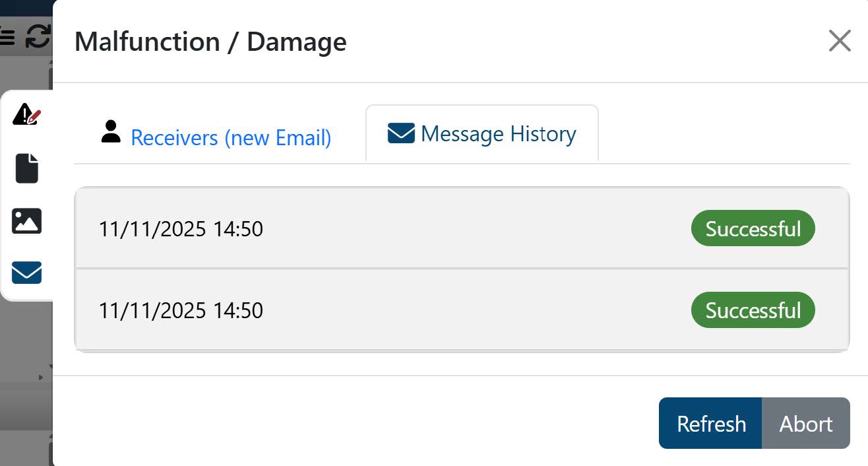868x466 pixels.
Task: Expand the small right-pointing arrow at left edge
Action: tap(40, 378)
